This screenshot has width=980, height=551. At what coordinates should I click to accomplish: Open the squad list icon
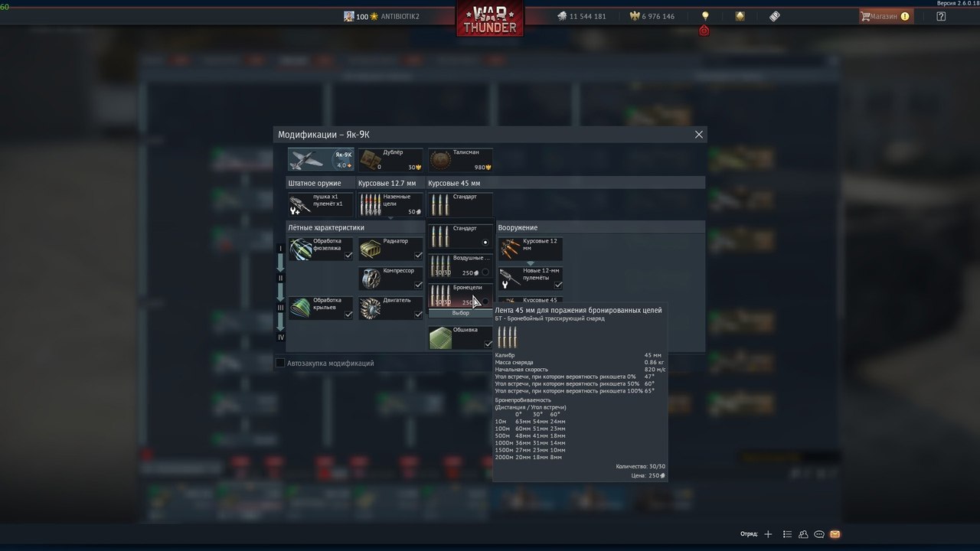click(786, 534)
